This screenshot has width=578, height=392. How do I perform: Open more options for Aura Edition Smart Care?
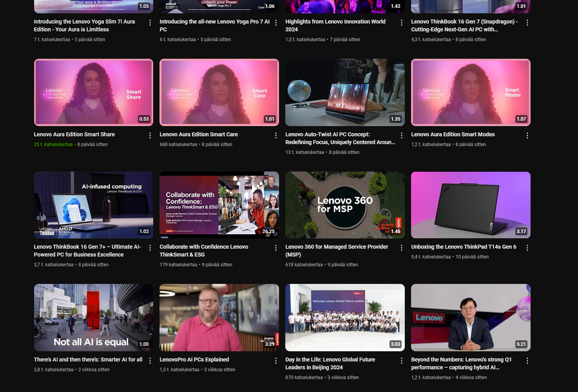pos(276,135)
